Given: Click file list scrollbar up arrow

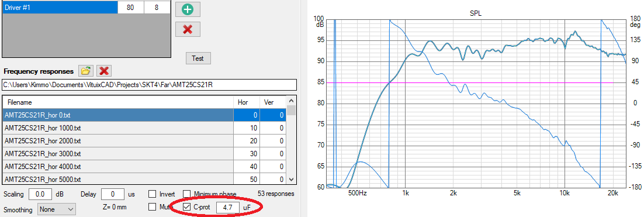Looking at the screenshot, I should pyautogui.click(x=291, y=101).
